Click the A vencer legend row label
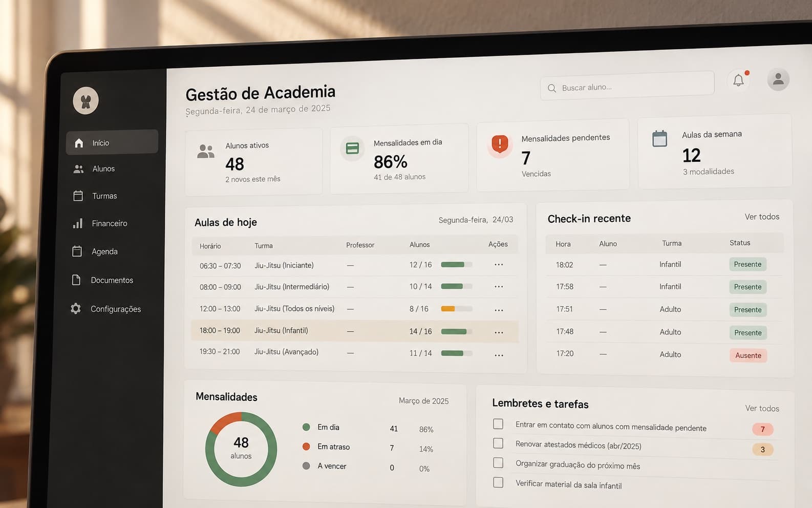Image resolution: width=812 pixels, height=508 pixels. 332,466
